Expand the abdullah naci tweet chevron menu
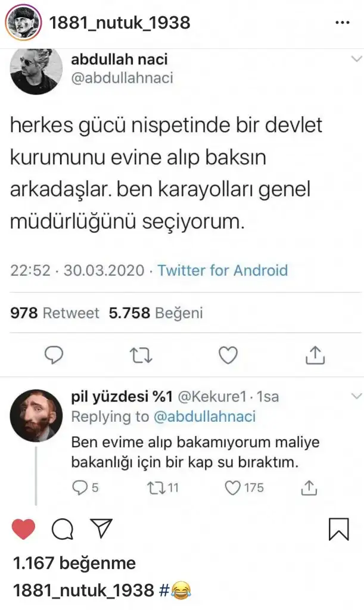The image size is (364, 610). click(x=356, y=59)
